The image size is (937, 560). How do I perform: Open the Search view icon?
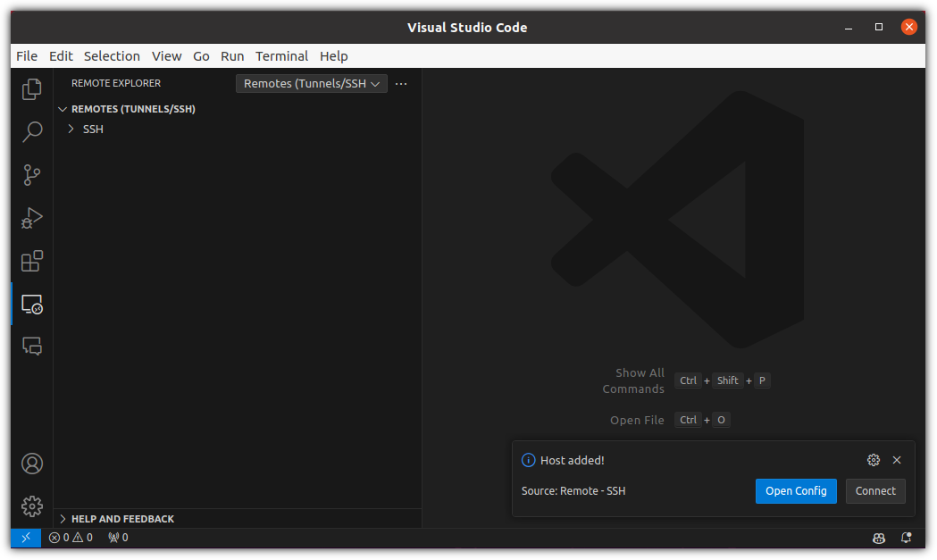coord(31,131)
